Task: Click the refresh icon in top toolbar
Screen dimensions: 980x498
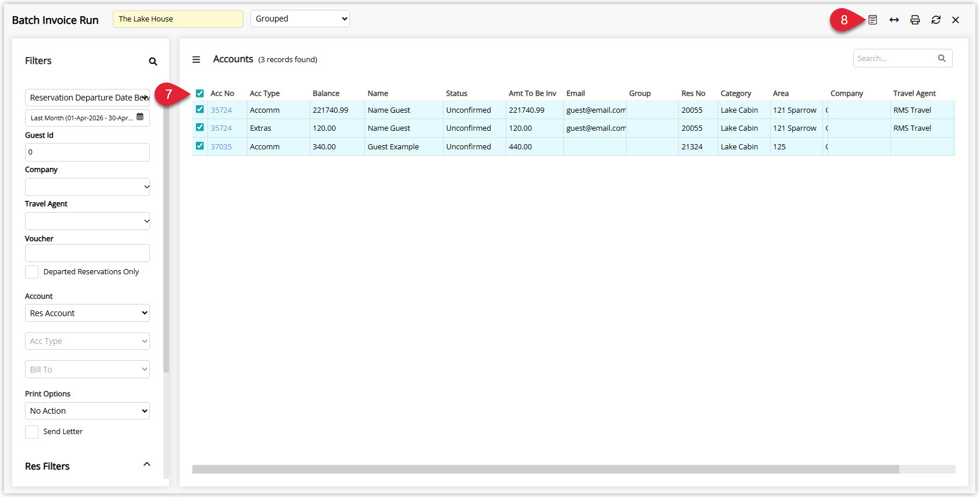Action: 936,20
